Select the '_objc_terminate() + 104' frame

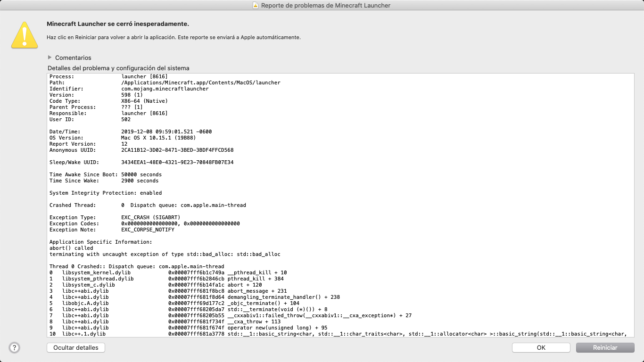click(x=174, y=303)
